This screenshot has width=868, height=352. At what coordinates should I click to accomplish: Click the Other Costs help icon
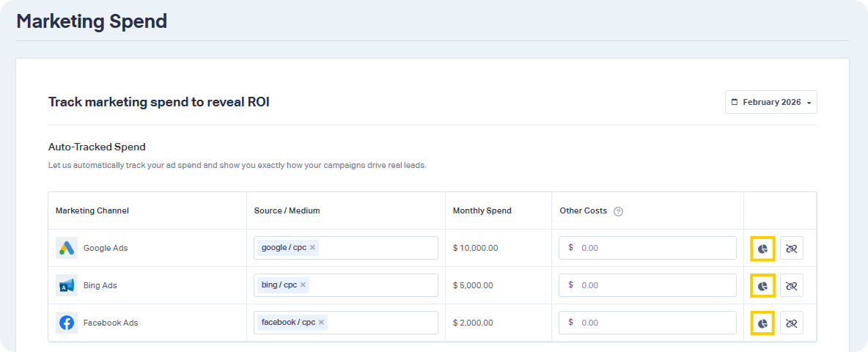tap(618, 211)
